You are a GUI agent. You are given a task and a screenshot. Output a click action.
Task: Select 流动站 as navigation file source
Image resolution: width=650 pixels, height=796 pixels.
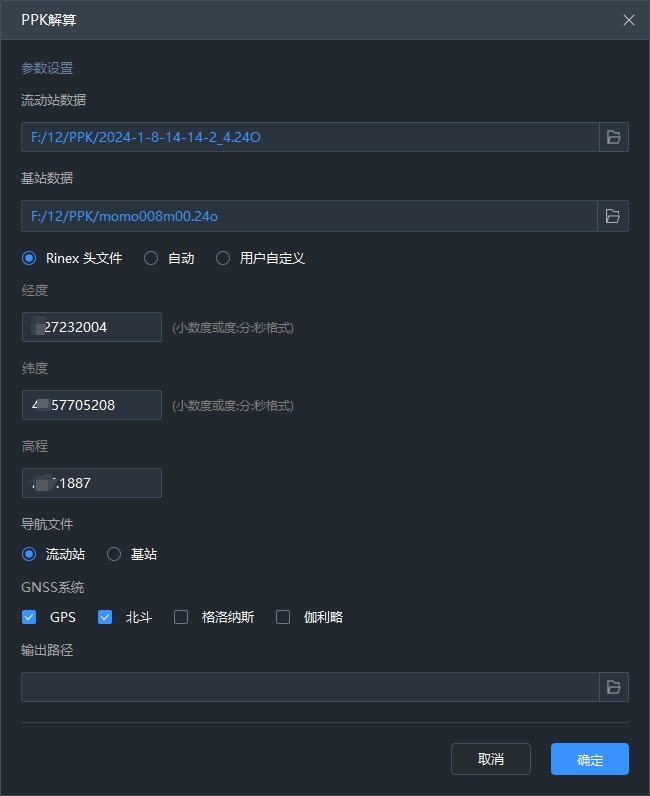(x=29, y=554)
